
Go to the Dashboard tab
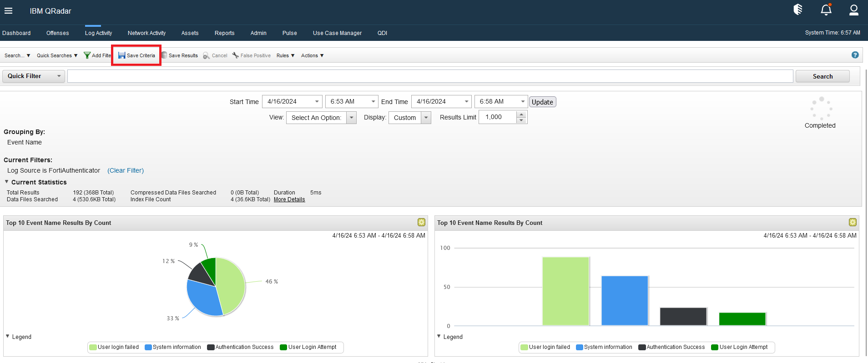[16, 33]
